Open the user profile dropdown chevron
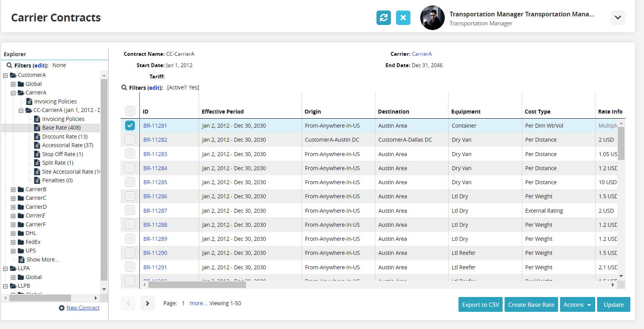The image size is (644, 329). pos(617,18)
